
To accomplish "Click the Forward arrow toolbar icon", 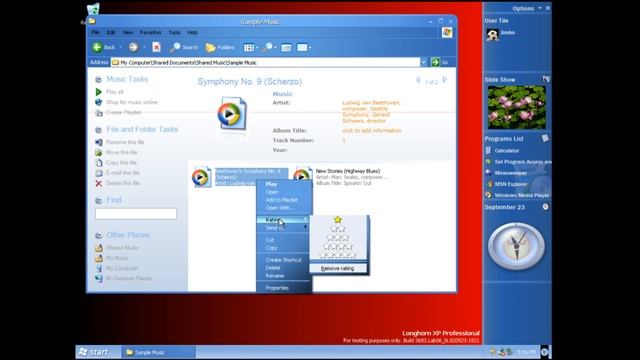I will tap(133, 47).
